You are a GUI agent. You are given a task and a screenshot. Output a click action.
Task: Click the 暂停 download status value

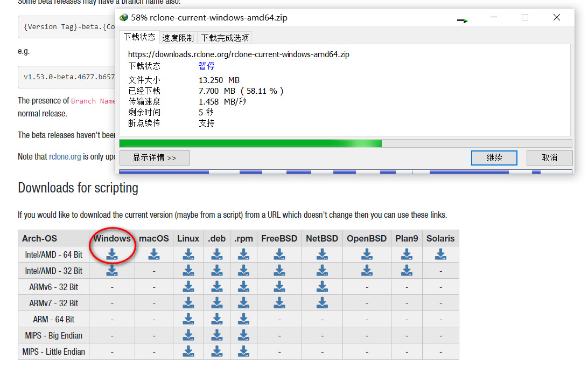click(x=207, y=66)
